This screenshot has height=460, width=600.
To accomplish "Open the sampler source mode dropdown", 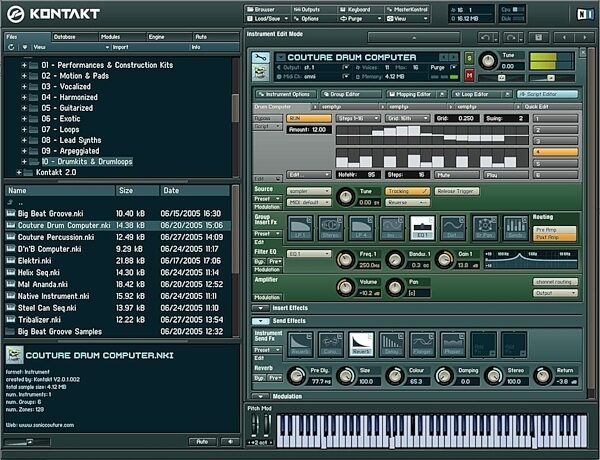I will click(x=309, y=191).
